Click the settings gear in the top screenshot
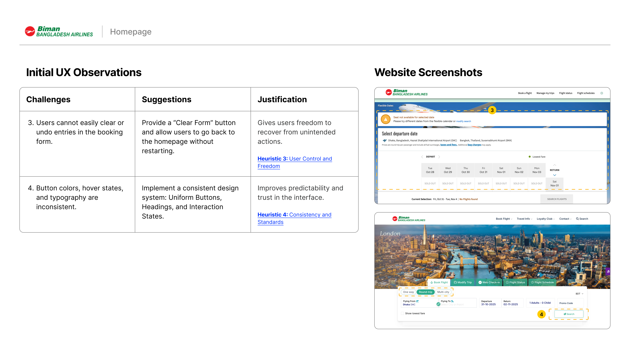 602,93
